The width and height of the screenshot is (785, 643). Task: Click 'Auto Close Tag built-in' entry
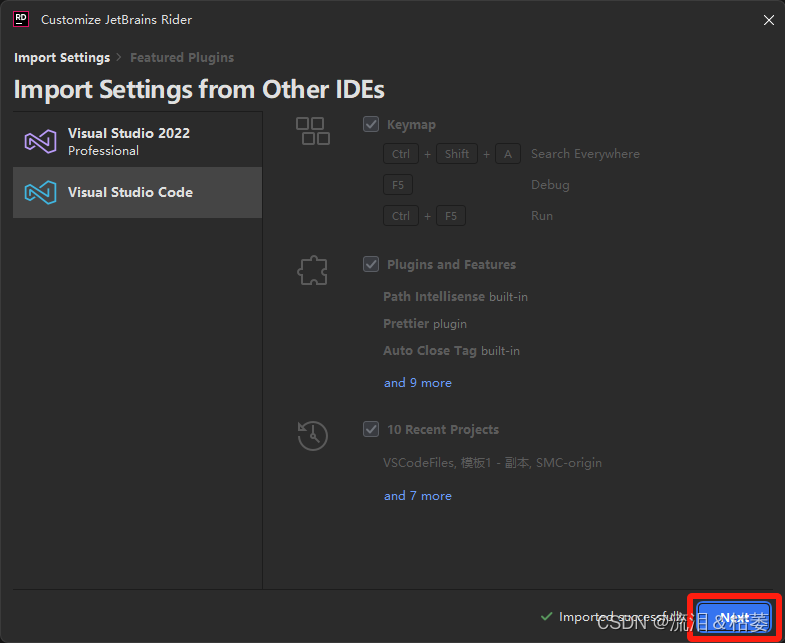451,351
